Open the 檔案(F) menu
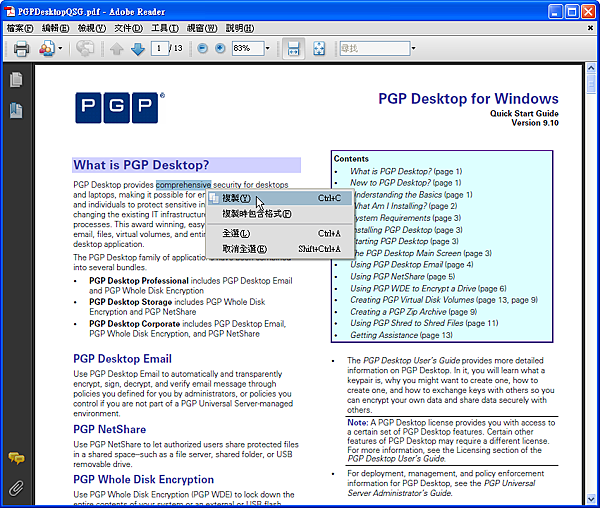The height and width of the screenshot is (508, 600). coord(20,28)
